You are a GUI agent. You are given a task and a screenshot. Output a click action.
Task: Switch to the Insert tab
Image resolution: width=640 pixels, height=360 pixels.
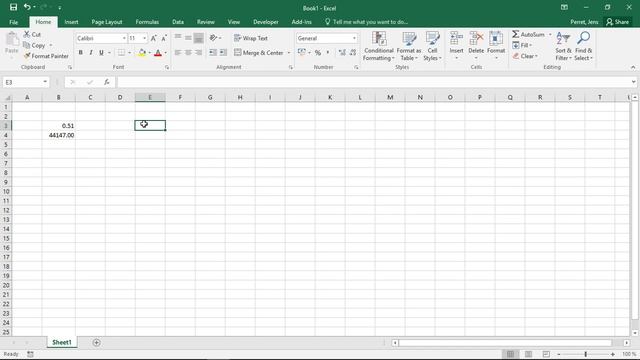pyautogui.click(x=71, y=22)
